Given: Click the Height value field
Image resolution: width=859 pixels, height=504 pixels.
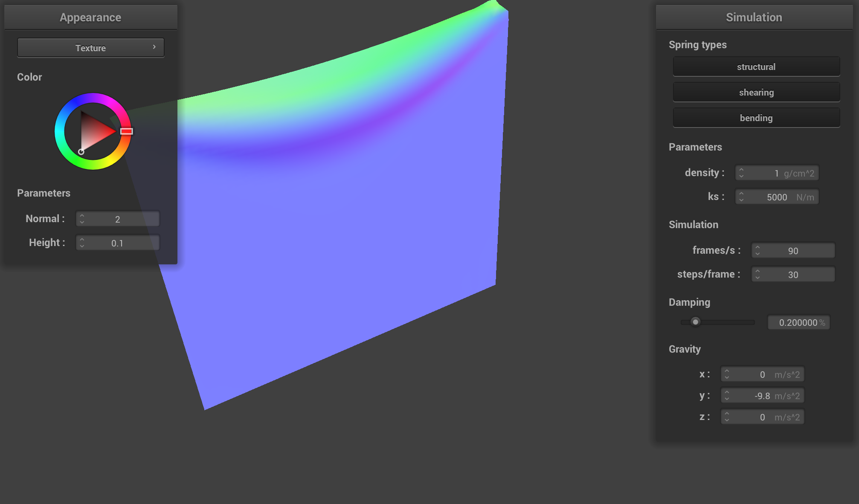Looking at the screenshot, I should pos(118,243).
